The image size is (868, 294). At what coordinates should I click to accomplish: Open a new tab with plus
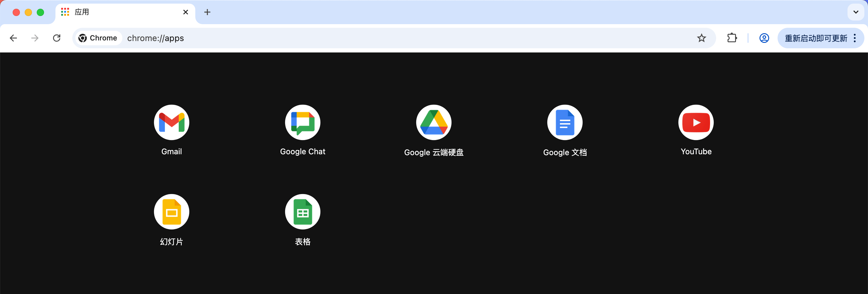tap(207, 12)
